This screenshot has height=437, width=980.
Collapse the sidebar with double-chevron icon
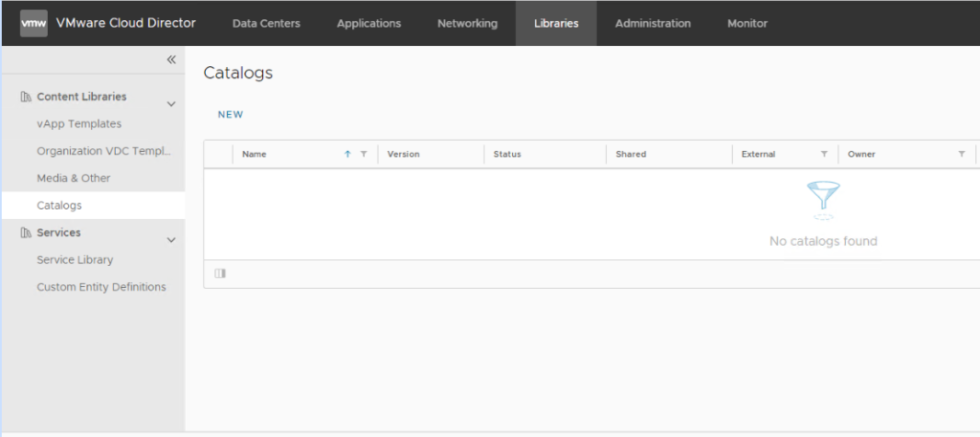171,59
